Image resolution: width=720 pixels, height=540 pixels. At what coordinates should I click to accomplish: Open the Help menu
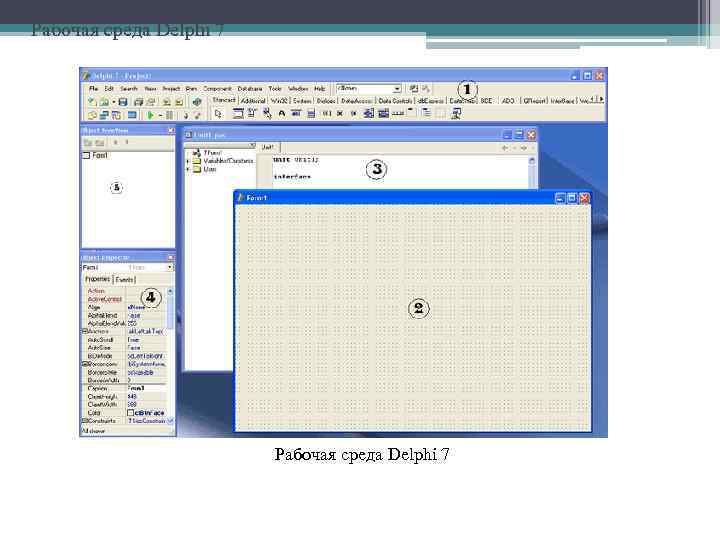pos(320,88)
